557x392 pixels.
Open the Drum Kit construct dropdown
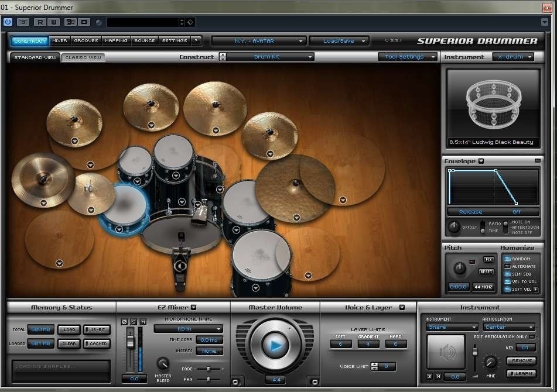(270, 57)
